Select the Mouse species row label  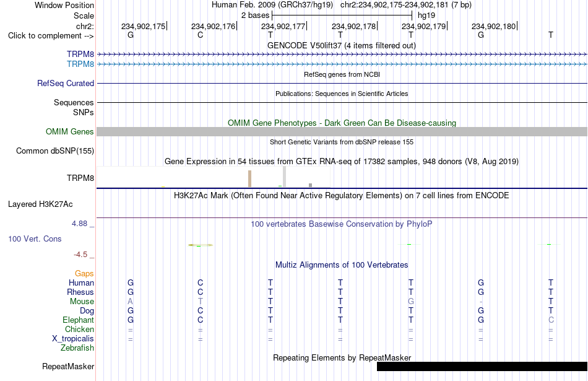click(x=82, y=302)
